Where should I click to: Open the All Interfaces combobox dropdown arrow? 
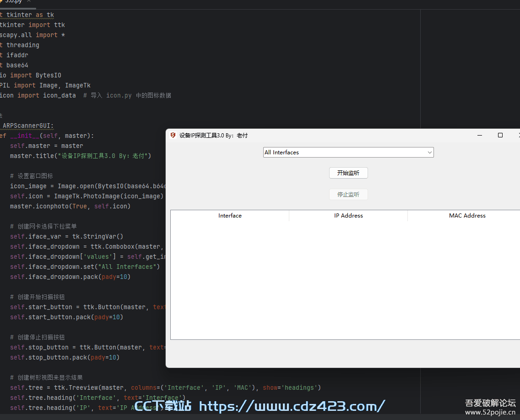pos(429,152)
